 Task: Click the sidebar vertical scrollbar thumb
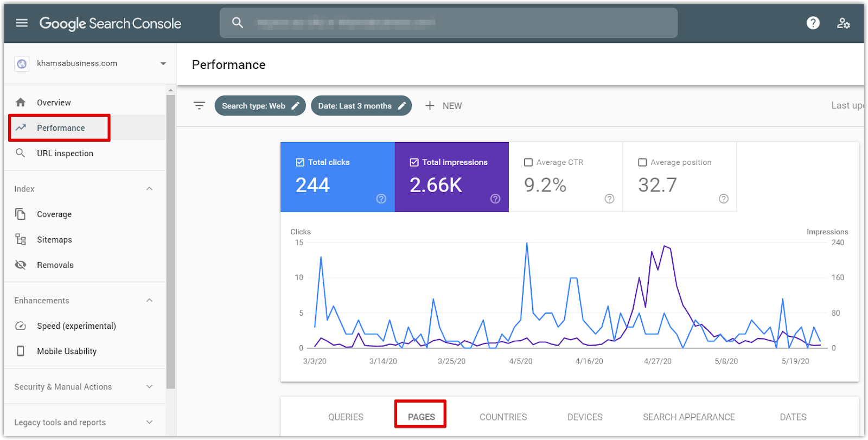[171, 242]
